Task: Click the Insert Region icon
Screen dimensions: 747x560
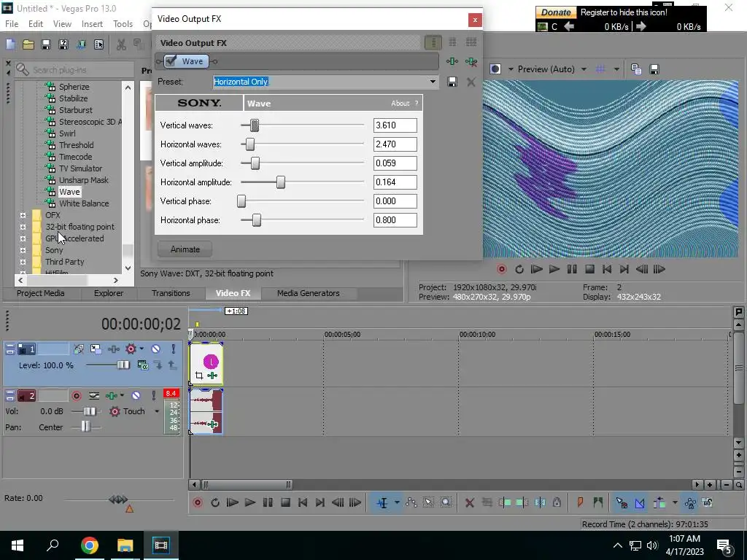Action: tap(598, 502)
